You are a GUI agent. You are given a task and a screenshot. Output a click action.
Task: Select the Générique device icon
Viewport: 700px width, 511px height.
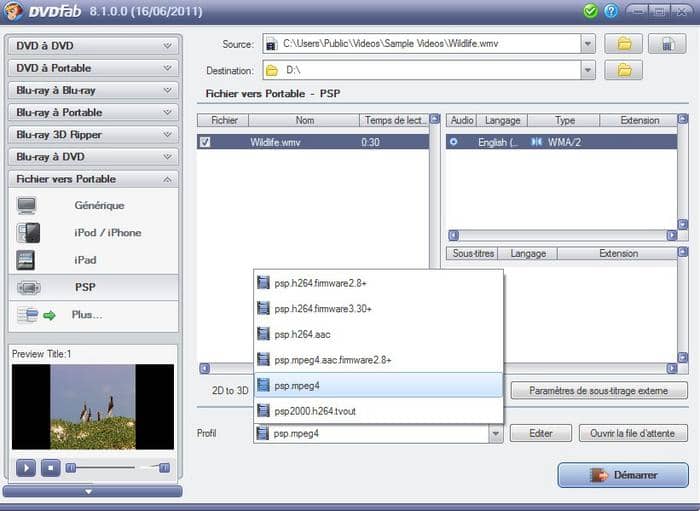(27, 205)
